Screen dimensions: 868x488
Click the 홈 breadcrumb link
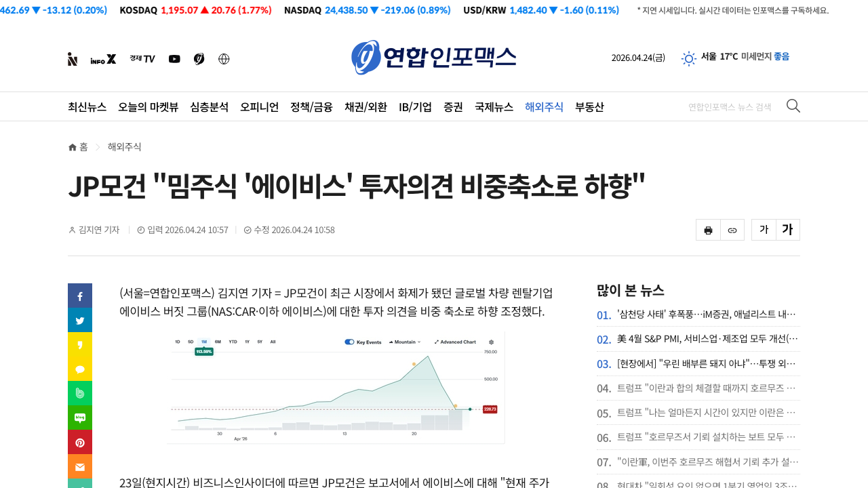tap(83, 147)
